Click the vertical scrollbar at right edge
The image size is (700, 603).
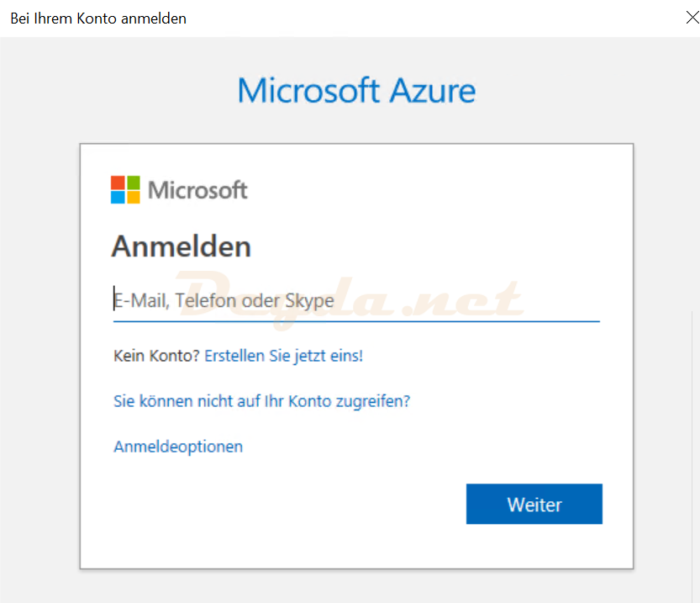[692, 456]
